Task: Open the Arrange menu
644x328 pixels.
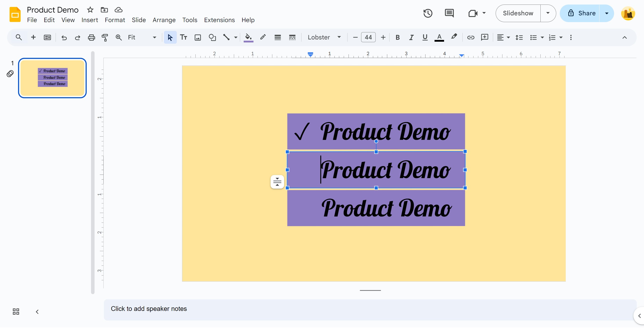Action: point(164,20)
